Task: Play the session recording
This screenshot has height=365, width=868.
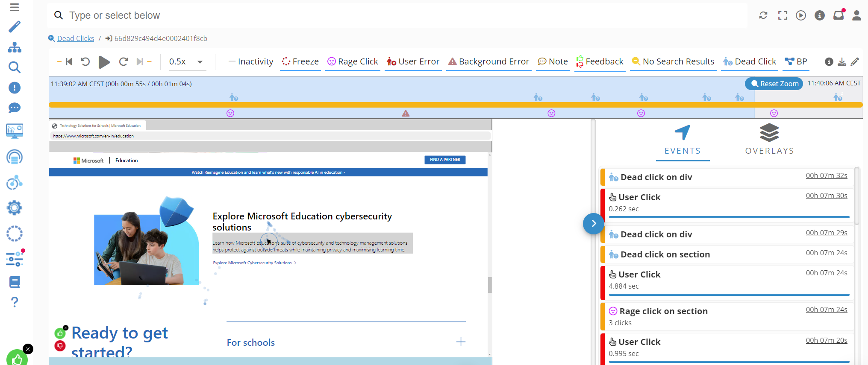Action: click(104, 62)
